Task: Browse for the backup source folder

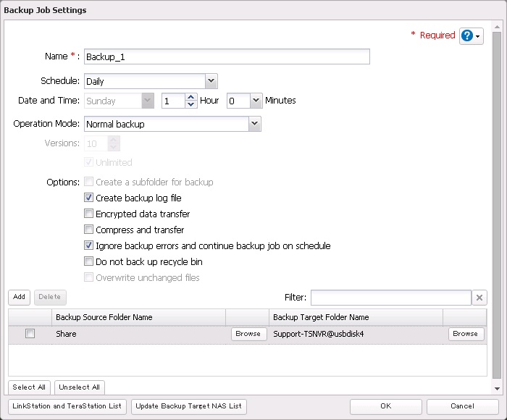Action: (248, 334)
